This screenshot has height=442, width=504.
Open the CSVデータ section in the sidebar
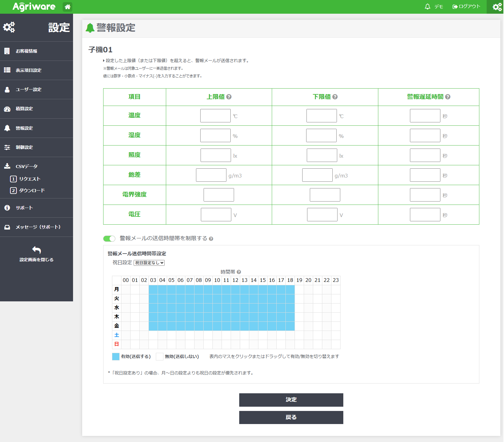[26, 167]
